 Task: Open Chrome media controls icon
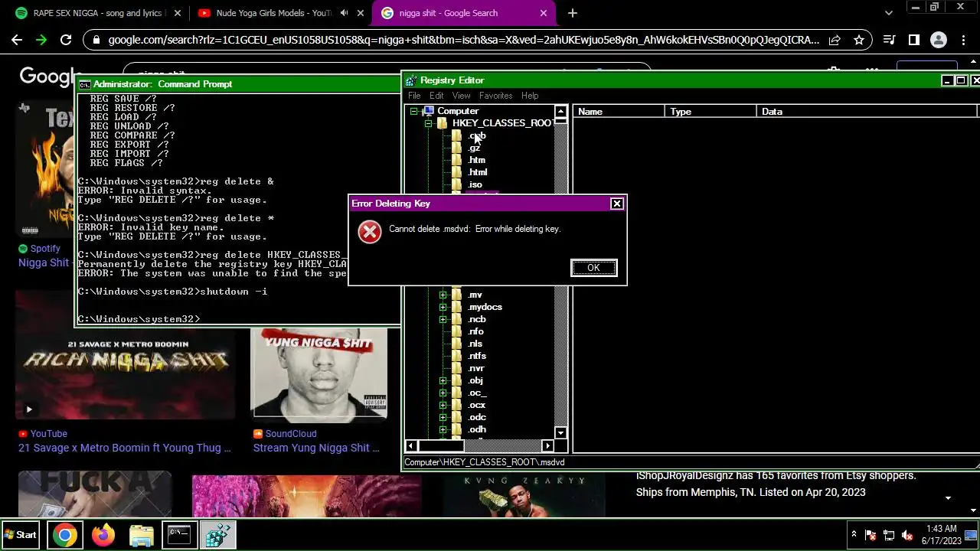889,40
